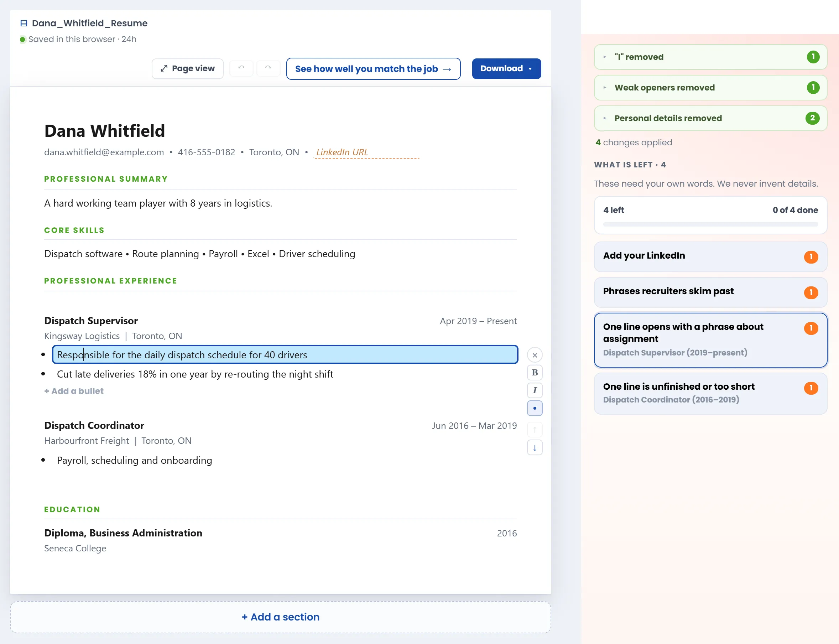This screenshot has width=839, height=644.
Task: Select the phrase about assignment suggestion card
Action: coord(710,340)
